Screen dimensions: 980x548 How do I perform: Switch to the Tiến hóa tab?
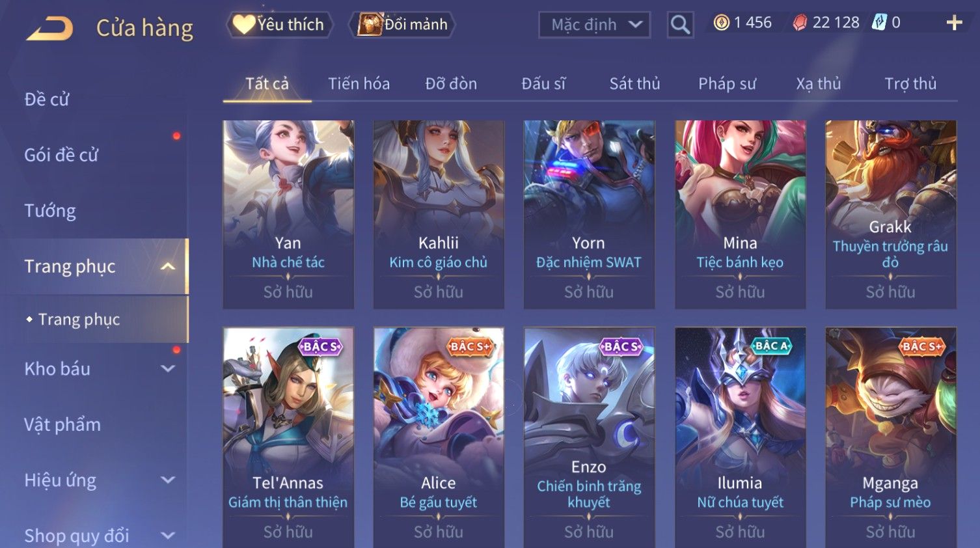(359, 83)
